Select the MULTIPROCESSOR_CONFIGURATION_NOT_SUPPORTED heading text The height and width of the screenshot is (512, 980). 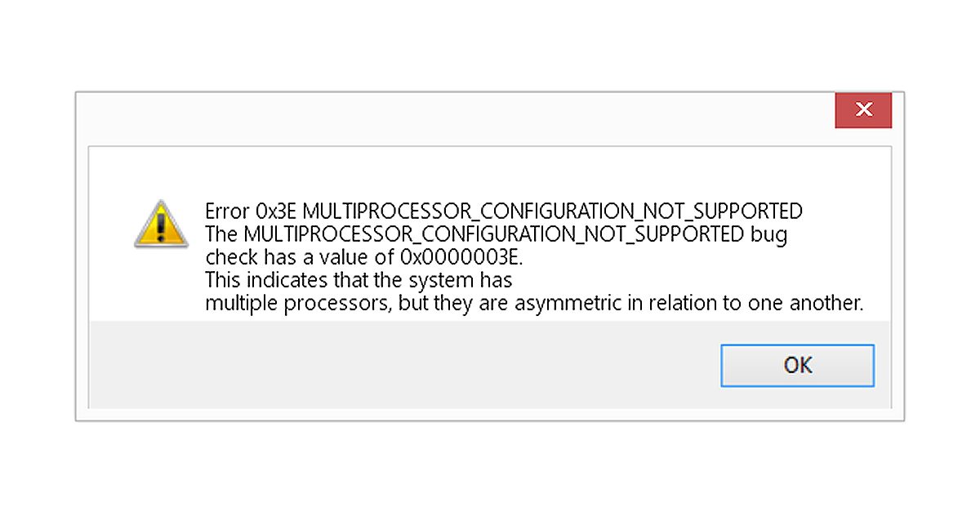coord(551,211)
